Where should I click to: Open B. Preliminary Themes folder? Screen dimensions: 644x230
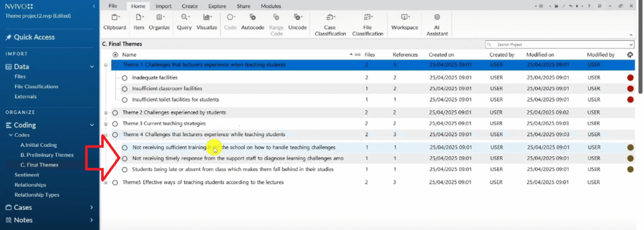(47, 155)
